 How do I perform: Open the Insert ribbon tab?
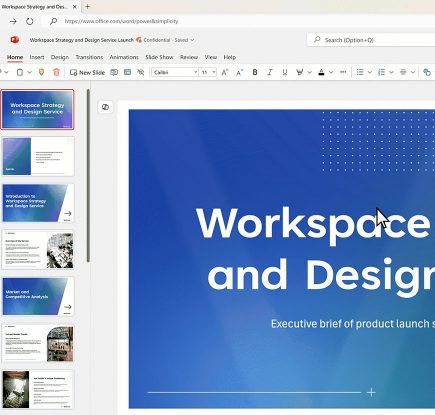37,57
